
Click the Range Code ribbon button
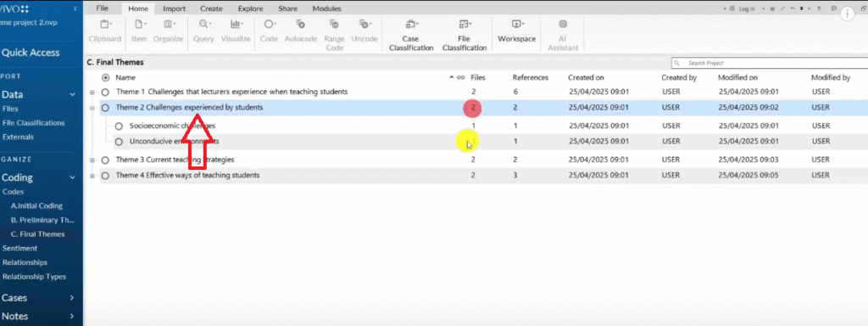click(334, 35)
